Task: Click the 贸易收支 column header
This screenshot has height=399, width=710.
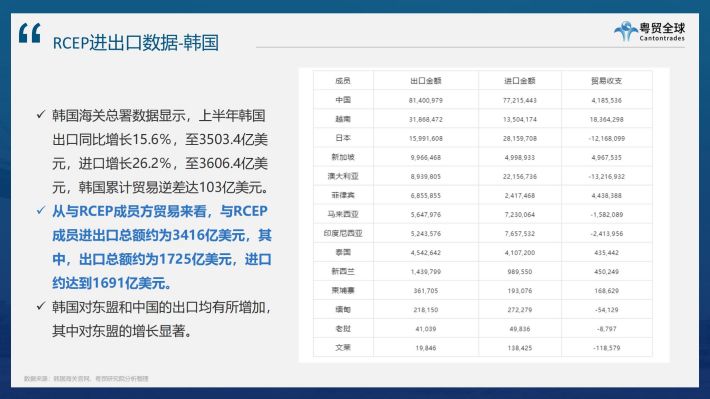Action: click(x=607, y=81)
